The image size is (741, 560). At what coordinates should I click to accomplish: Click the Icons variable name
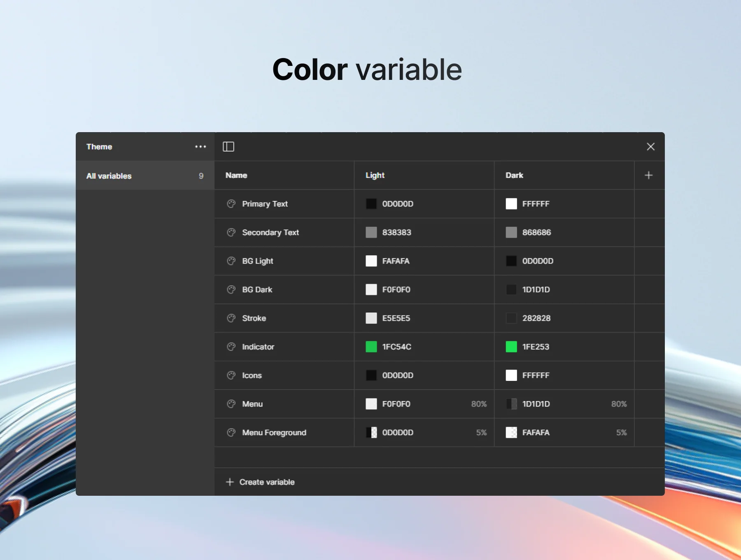252,376
